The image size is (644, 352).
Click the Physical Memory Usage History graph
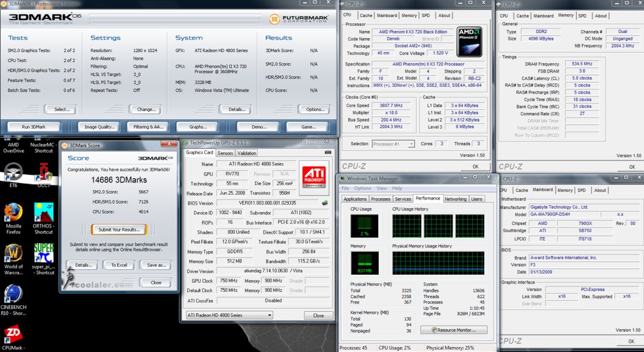click(439, 263)
